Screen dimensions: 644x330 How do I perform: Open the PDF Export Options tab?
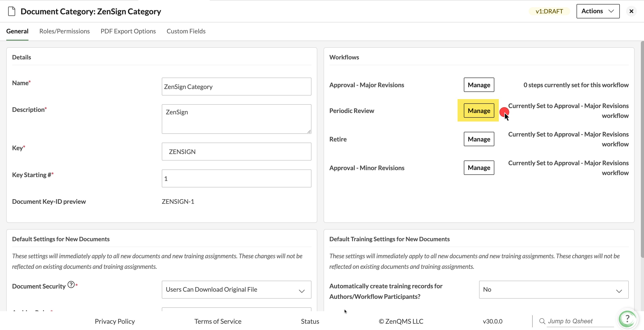point(128,31)
